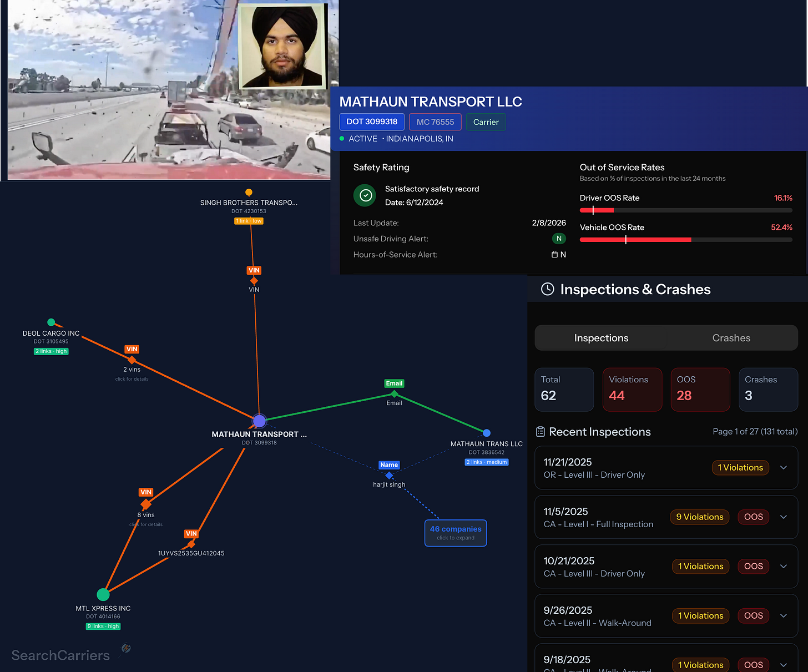Viewport: 808px width, 672px height.
Task: Expand the 46 companies cluster box
Action: pyautogui.click(x=456, y=533)
